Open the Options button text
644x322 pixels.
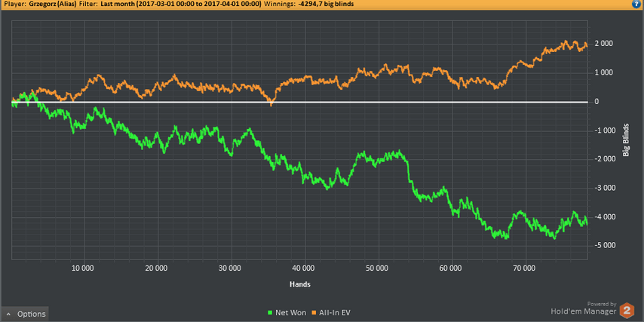pos(32,314)
